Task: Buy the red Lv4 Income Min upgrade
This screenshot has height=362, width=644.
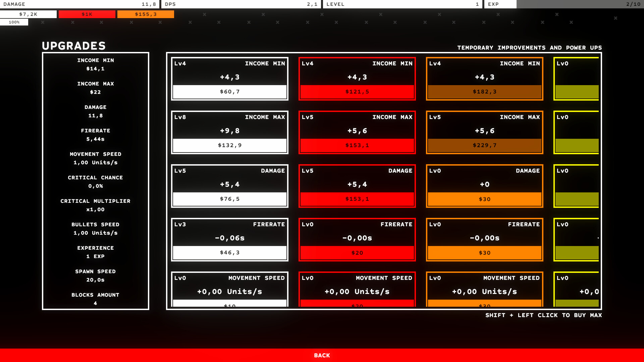Action: click(x=357, y=78)
